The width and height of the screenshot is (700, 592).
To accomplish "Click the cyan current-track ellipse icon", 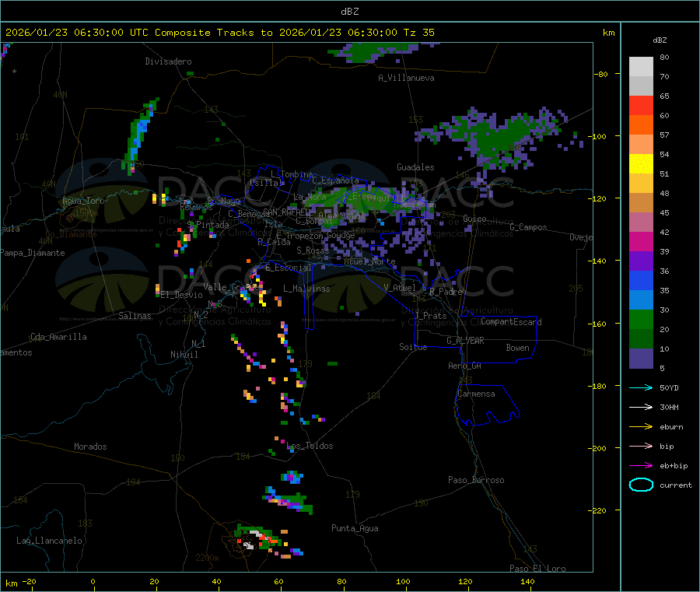I will [x=641, y=485].
